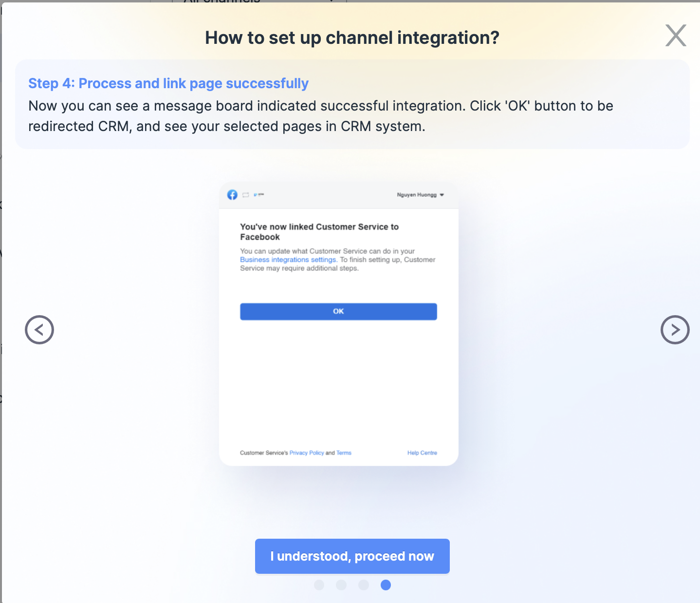Advance with the right arrow circle
700x603 pixels.
point(675,330)
